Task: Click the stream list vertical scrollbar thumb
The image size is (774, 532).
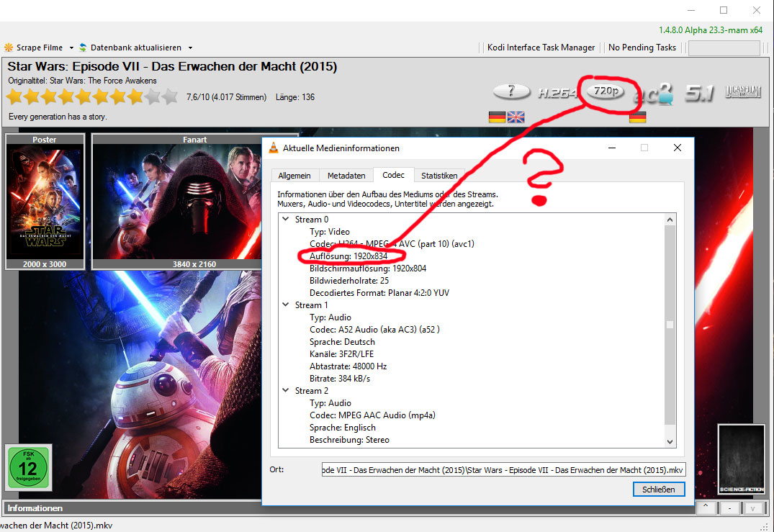Action: pos(670,325)
